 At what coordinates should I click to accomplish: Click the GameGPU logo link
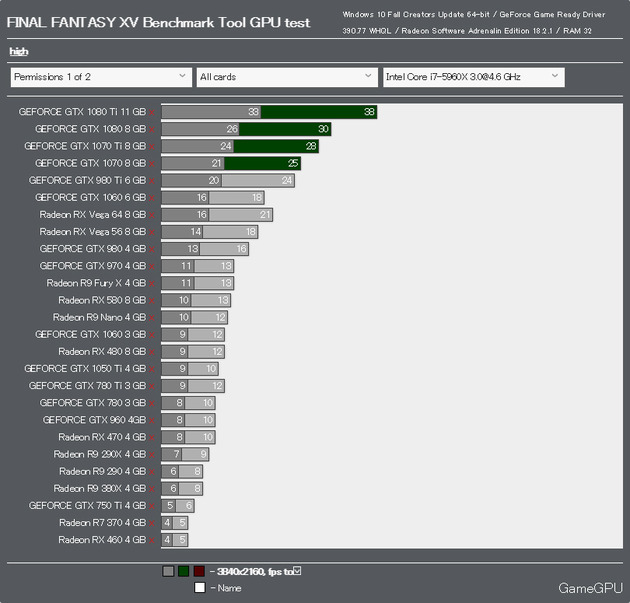pyautogui.click(x=590, y=588)
